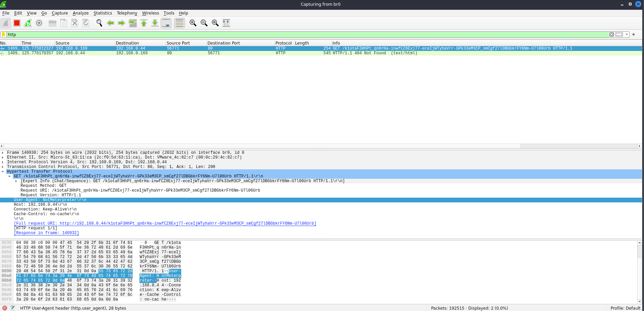This screenshot has width=644, height=311.
Task: Click the Find packet magnifier icon
Action: [99, 23]
